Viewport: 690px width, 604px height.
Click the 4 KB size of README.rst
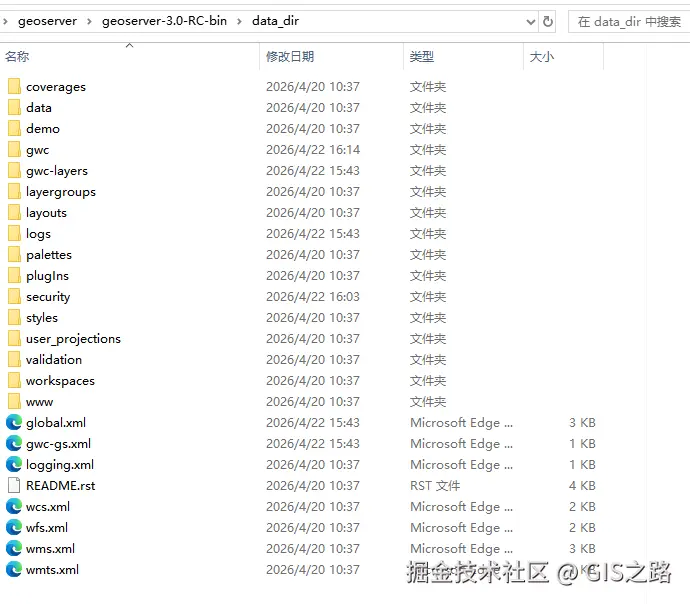coord(582,486)
